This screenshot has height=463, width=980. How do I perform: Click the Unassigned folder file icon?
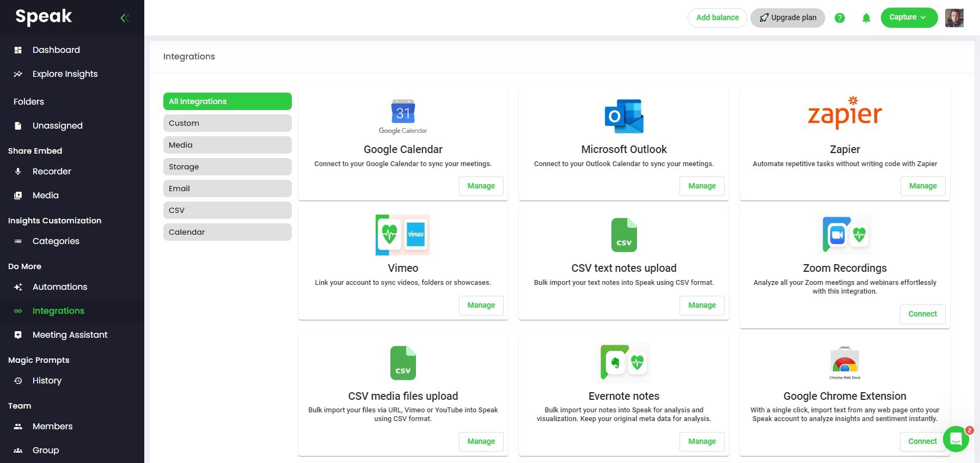tap(18, 126)
